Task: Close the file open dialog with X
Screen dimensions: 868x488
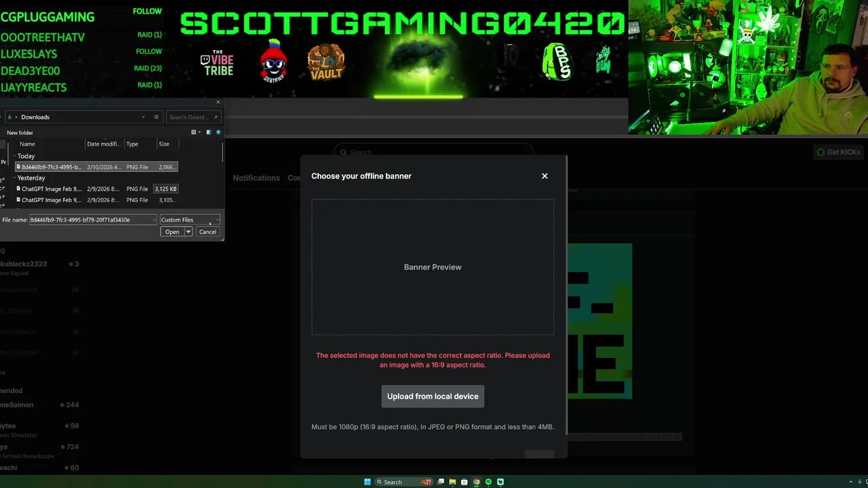Action: click(218, 102)
